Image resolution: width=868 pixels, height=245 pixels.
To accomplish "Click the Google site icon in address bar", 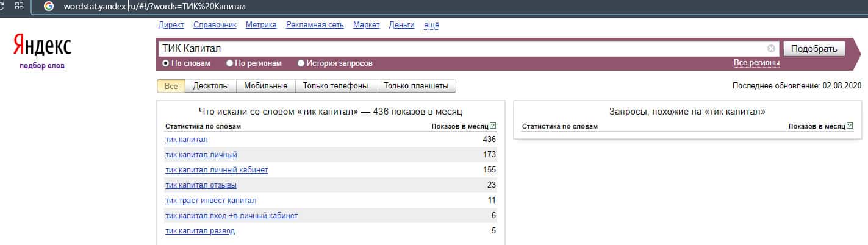I will pos(49,6).
